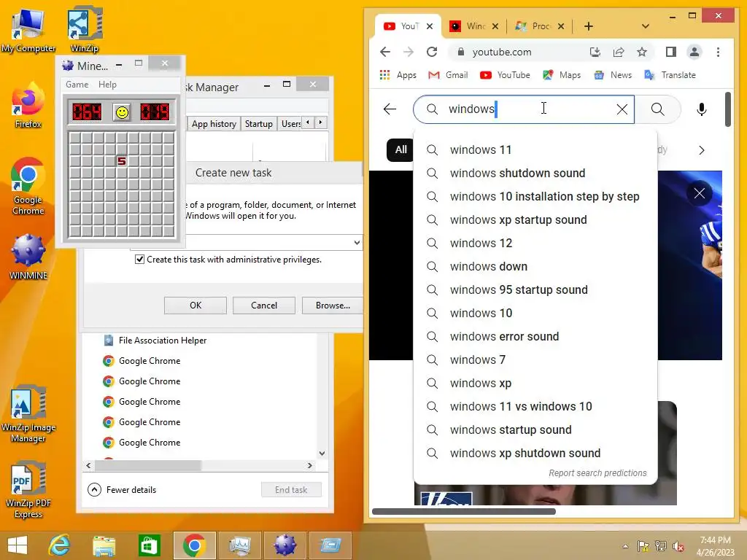Open the WinZip Image Manager desktop icon
Viewport: 747px width, 560px height.
(28, 414)
